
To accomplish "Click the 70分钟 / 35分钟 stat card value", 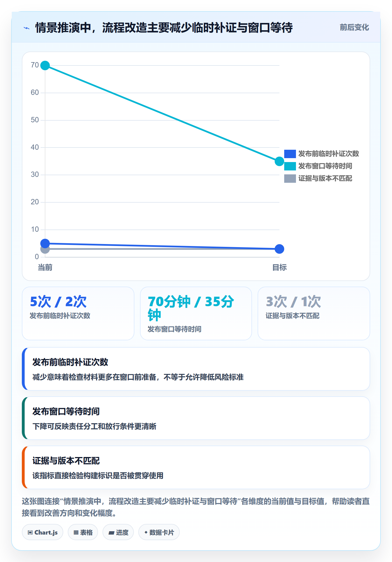I will tap(191, 308).
